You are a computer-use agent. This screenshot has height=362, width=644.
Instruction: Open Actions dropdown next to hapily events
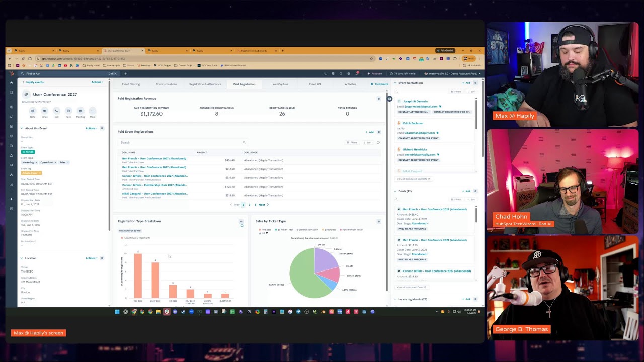pyautogui.click(x=97, y=82)
